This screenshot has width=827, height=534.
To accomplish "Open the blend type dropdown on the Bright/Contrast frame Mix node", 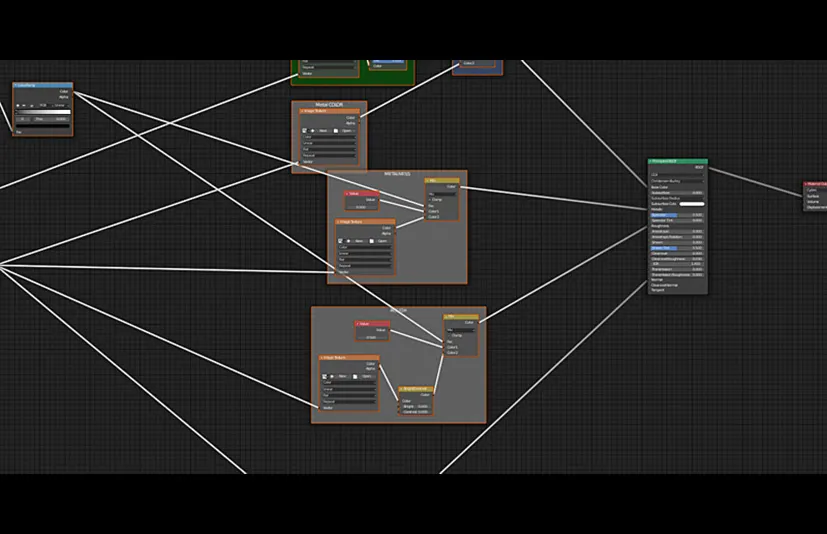I will click(461, 330).
